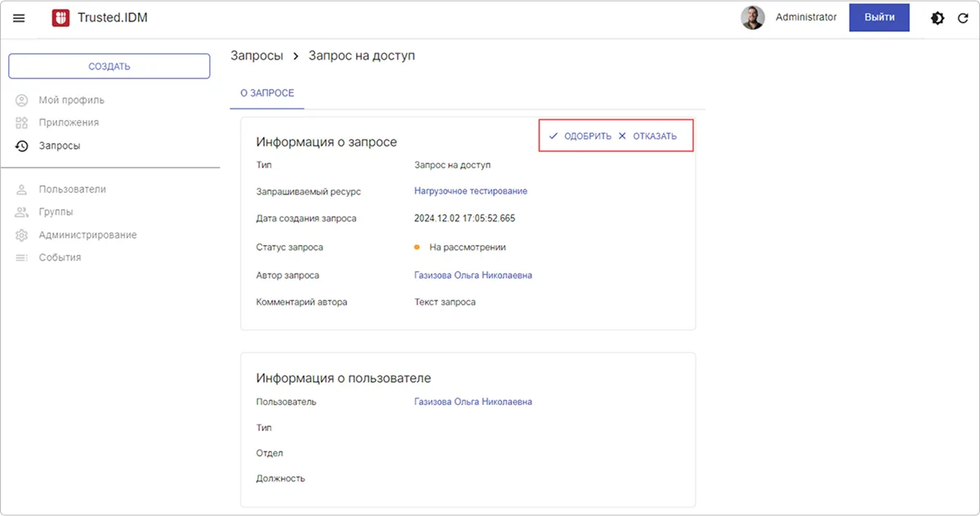Open the Нагрузочное тестирование resource link

pos(473,191)
